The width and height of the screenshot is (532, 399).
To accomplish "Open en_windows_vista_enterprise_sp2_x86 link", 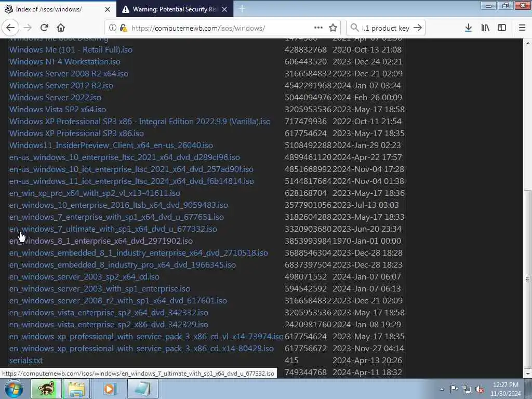I will coord(109,325).
